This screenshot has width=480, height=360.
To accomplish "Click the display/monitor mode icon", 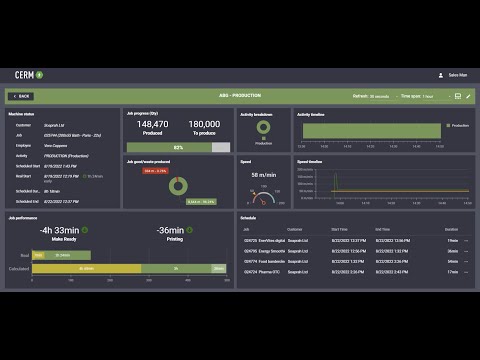I will (x=458, y=96).
